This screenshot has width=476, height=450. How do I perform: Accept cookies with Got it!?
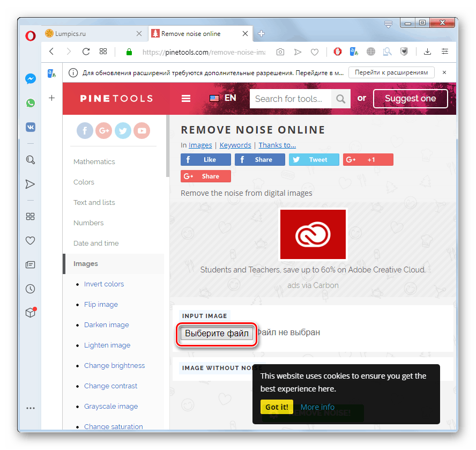coord(277,407)
